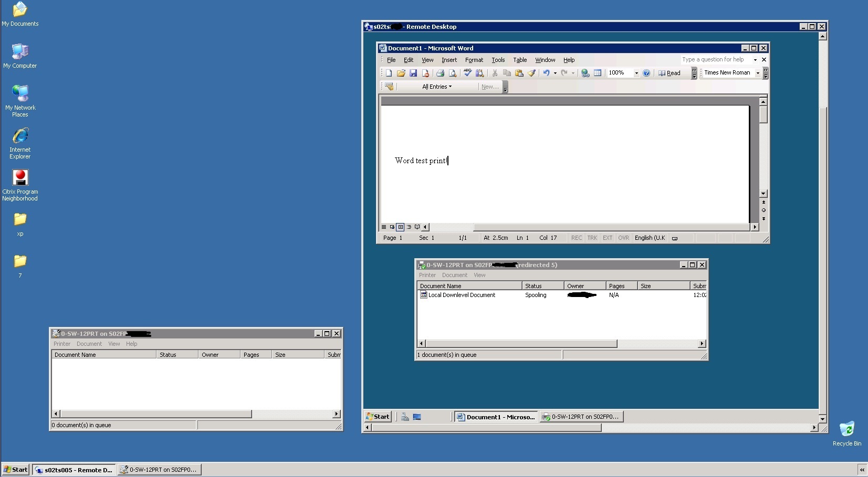868x477 pixels.
Task: Open Document menu in local 0-SW-12PRT window
Action: (x=89, y=344)
